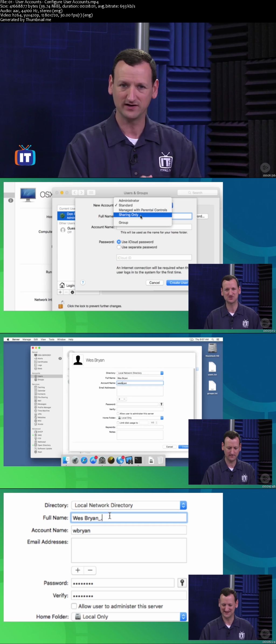Choose Group from the New Account menu
This screenshot has height=644, width=276.
coord(123,223)
